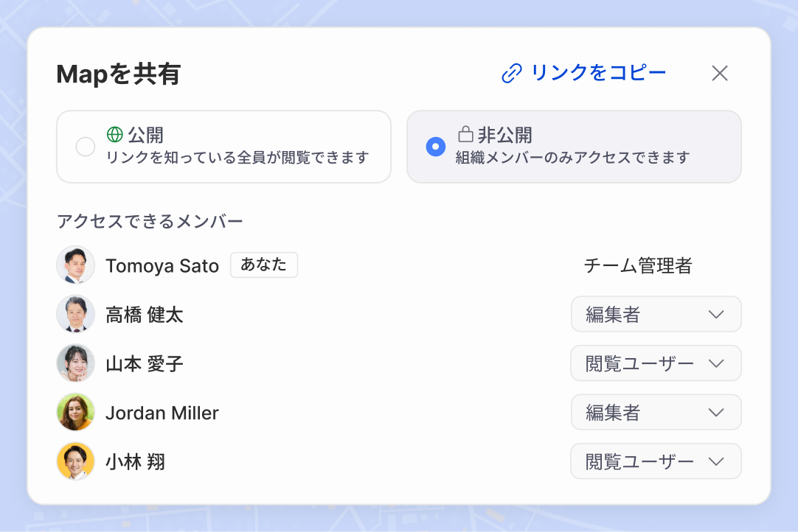Click the アクセスできるメンバー section header
This screenshot has height=532, width=798.
click(150, 220)
